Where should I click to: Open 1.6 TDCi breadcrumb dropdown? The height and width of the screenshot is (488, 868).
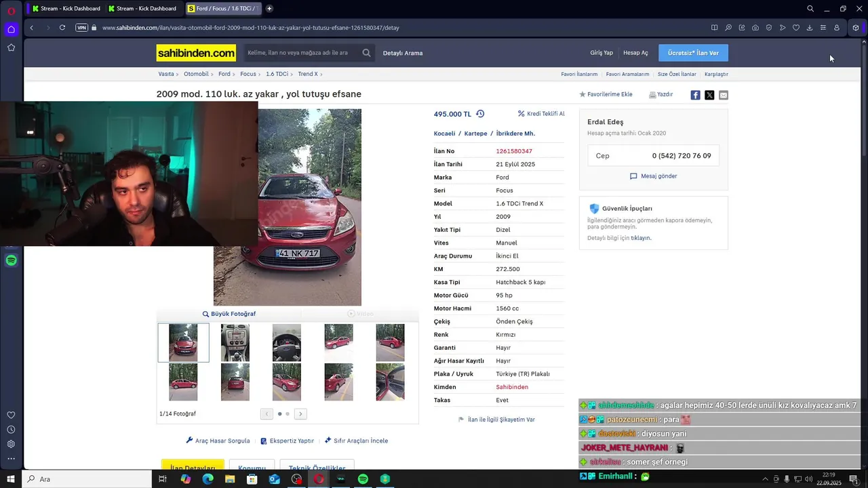coord(279,74)
